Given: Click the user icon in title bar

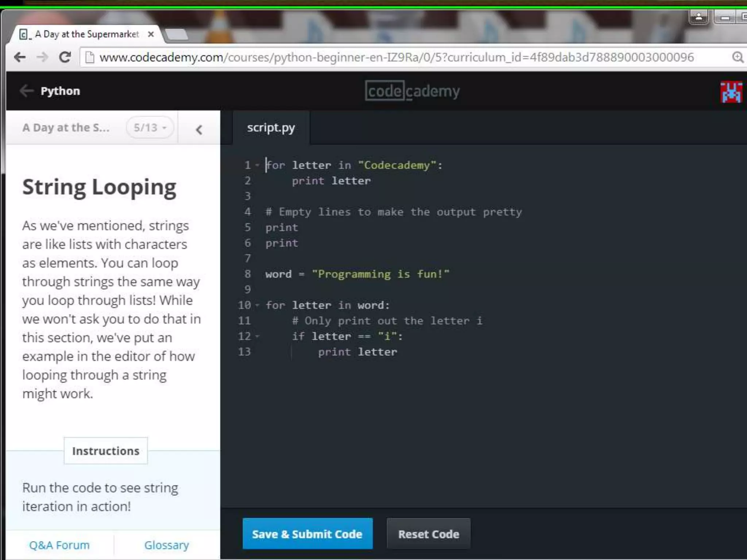Looking at the screenshot, I should click(698, 17).
